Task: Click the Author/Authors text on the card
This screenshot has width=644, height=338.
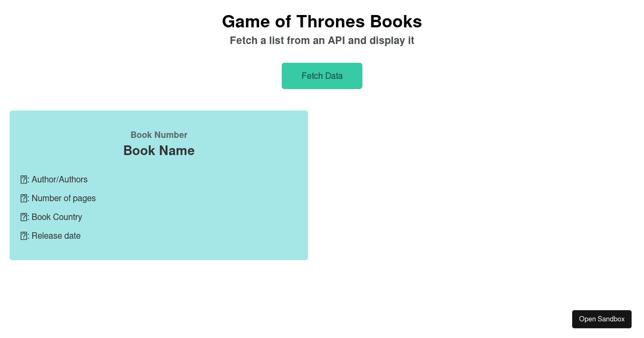Action: [x=60, y=179]
